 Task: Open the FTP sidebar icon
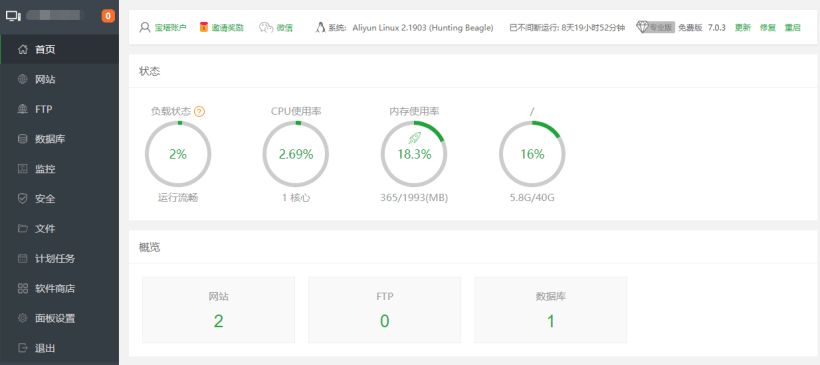coord(22,109)
